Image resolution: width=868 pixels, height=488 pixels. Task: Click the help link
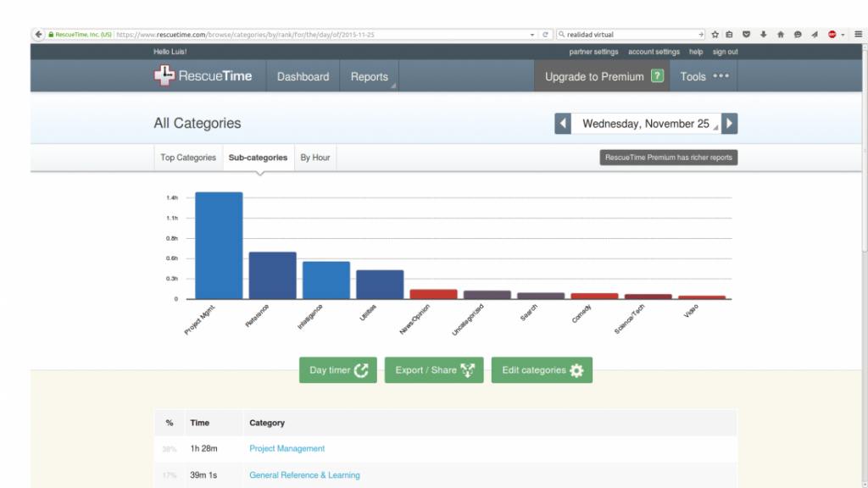point(696,52)
